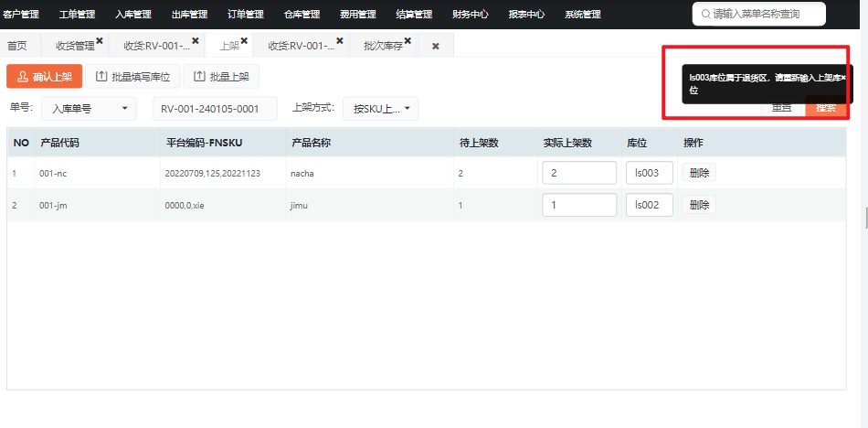This screenshot has height=428, width=868.
Task: Focus the 请输入菜单名称查询 search field
Action: (759, 14)
